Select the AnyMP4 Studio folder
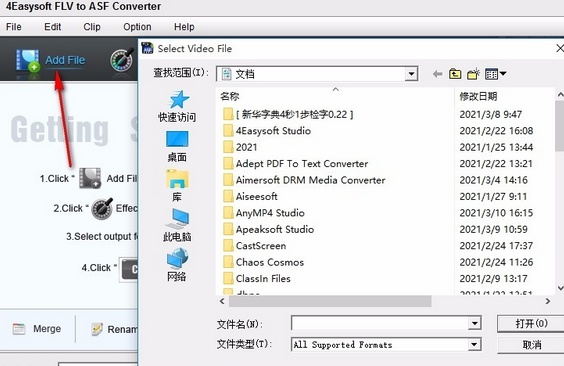The image size is (564, 366). pyautogui.click(x=264, y=213)
